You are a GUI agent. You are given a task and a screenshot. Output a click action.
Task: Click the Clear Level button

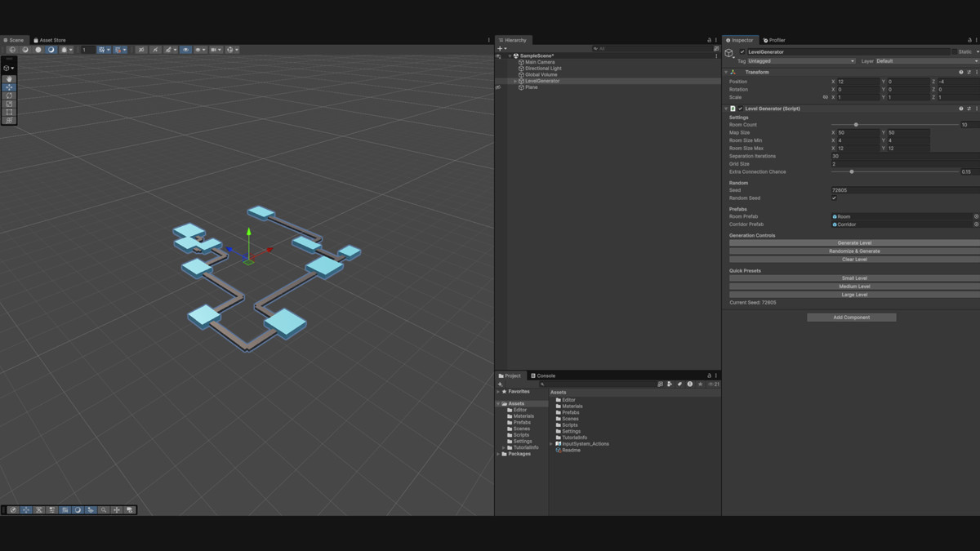tap(854, 259)
